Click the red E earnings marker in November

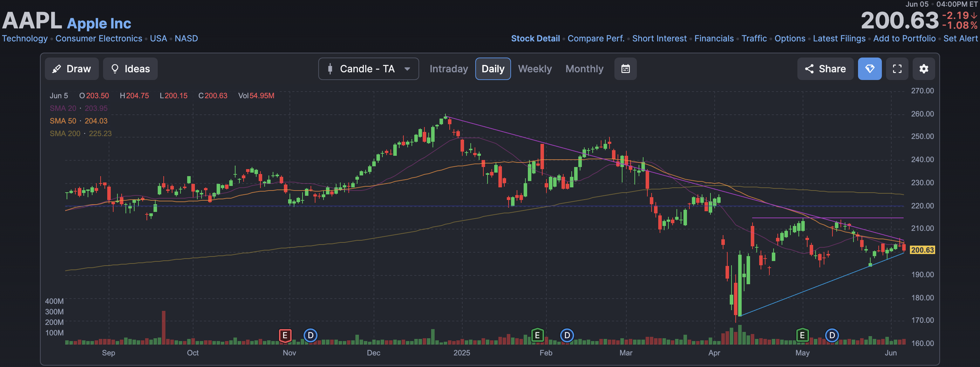pos(285,335)
